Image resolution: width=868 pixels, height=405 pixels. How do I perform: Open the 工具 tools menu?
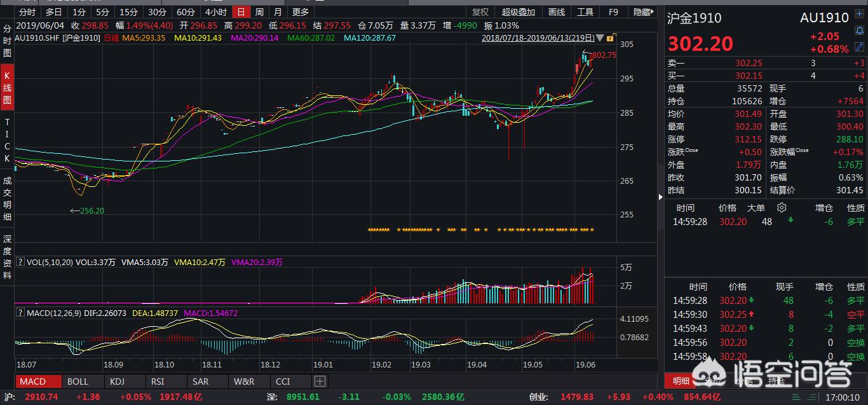tap(585, 12)
